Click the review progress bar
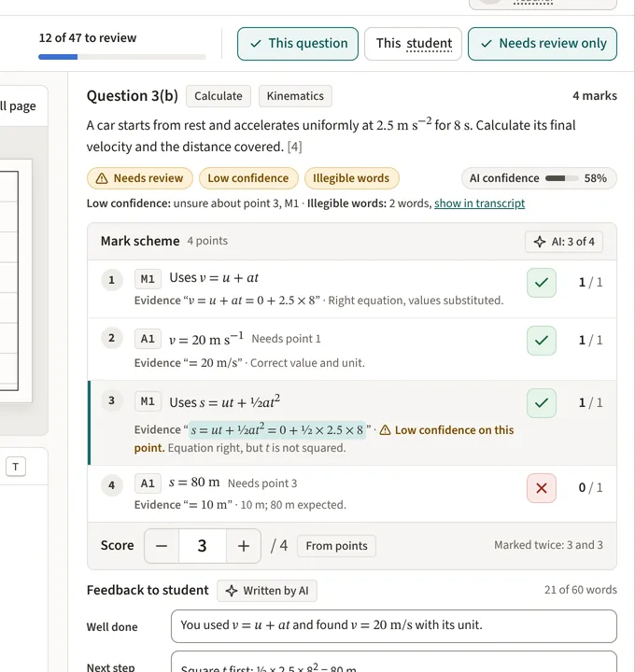This screenshot has width=635, height=672. click(121, 57)
